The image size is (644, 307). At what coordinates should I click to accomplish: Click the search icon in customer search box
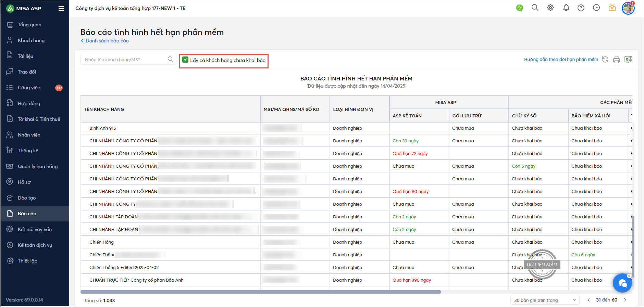170,59
